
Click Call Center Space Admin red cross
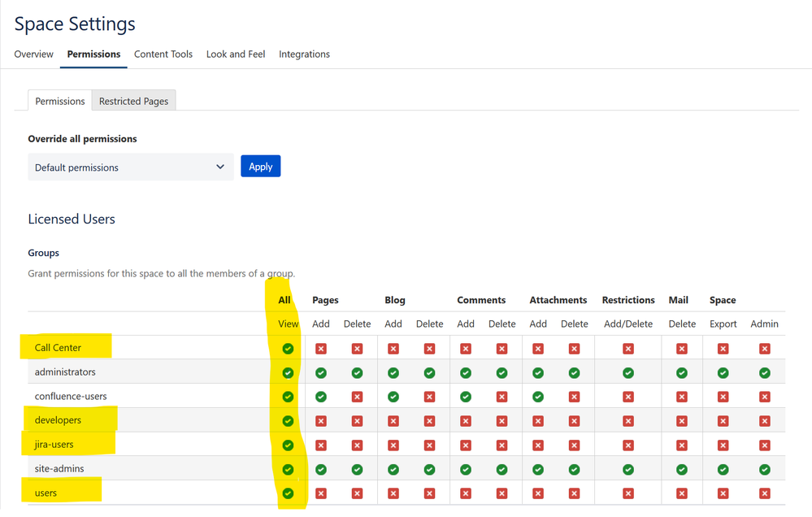pos(764,349)
